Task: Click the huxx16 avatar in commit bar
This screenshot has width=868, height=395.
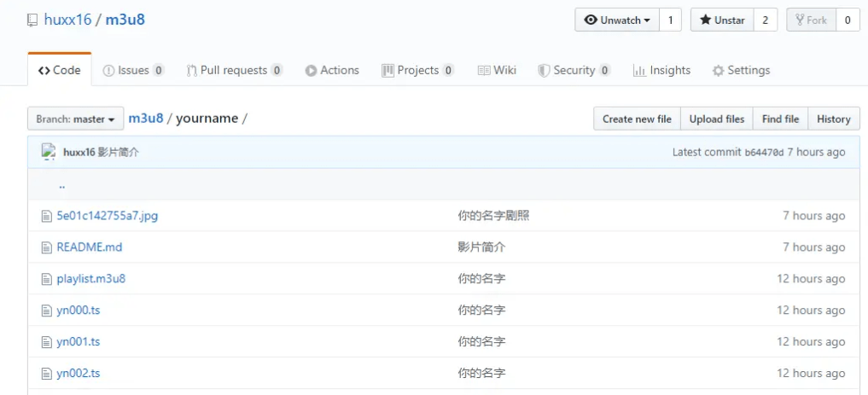Action: click(x=50, y=152)
